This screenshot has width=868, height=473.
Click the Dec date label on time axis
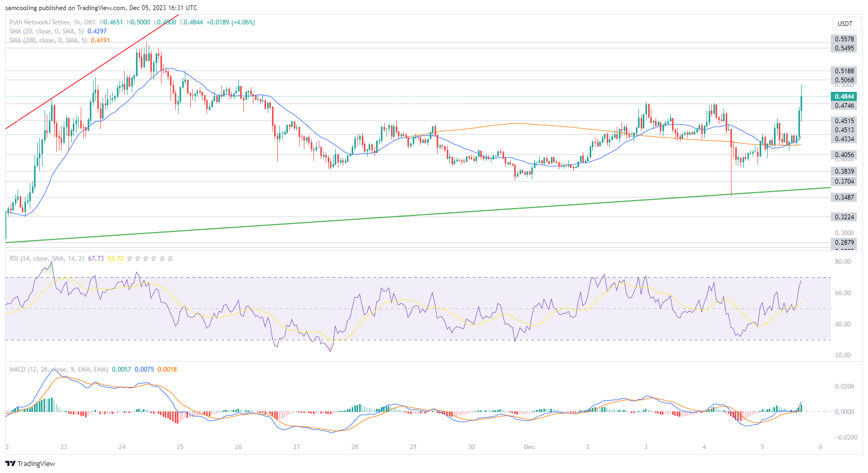(x=529, y=447)
